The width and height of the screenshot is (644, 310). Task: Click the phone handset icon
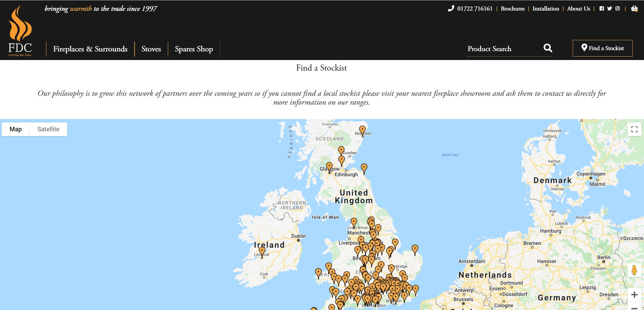(451, 8)
